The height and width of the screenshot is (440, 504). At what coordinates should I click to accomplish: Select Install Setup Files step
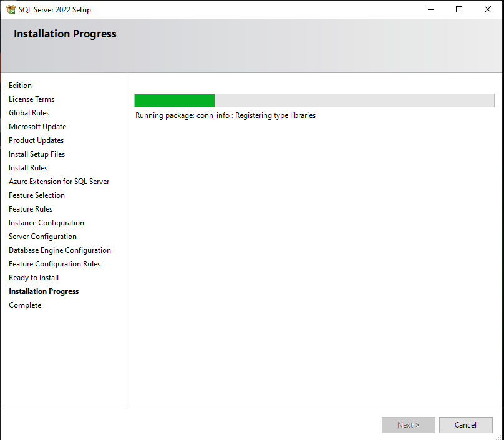(37, 154)
